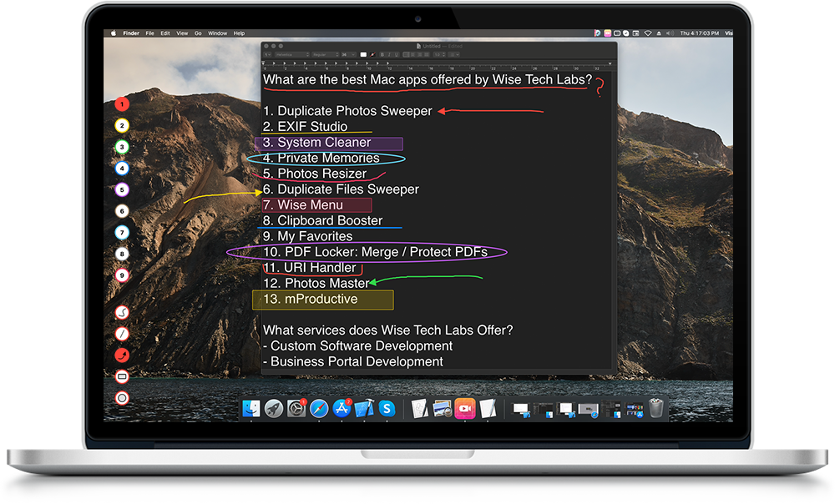Open the Trash in the Dock
Screen dimensions: 835x504
(656, 409)
